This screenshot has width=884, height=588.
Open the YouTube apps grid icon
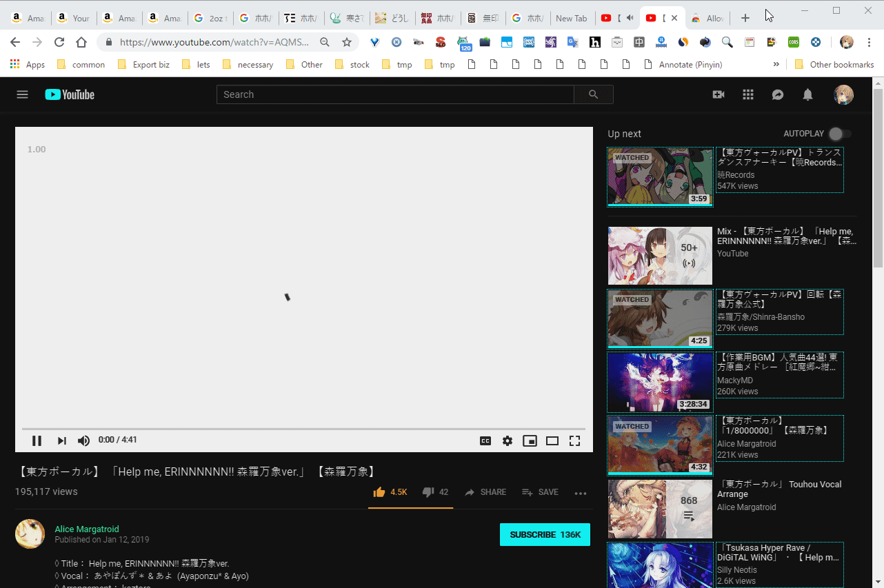click(x=747, y=94)
